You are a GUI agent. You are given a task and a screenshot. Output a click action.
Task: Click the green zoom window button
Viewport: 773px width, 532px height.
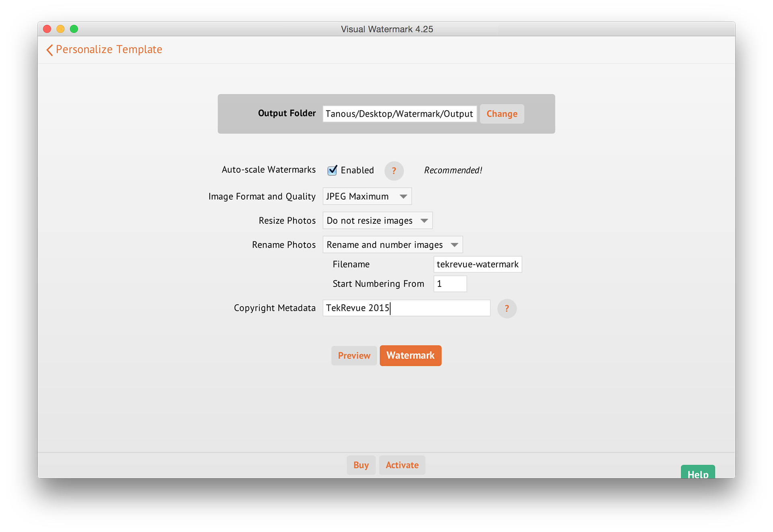tap(74, 29)
